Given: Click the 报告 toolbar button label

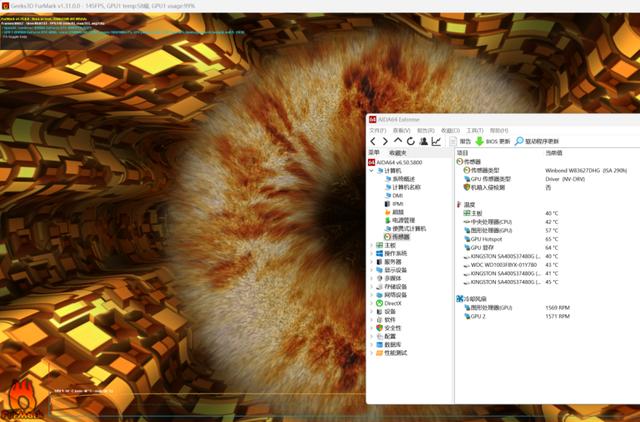Looking at the screenshot, I should pos(465,141).
